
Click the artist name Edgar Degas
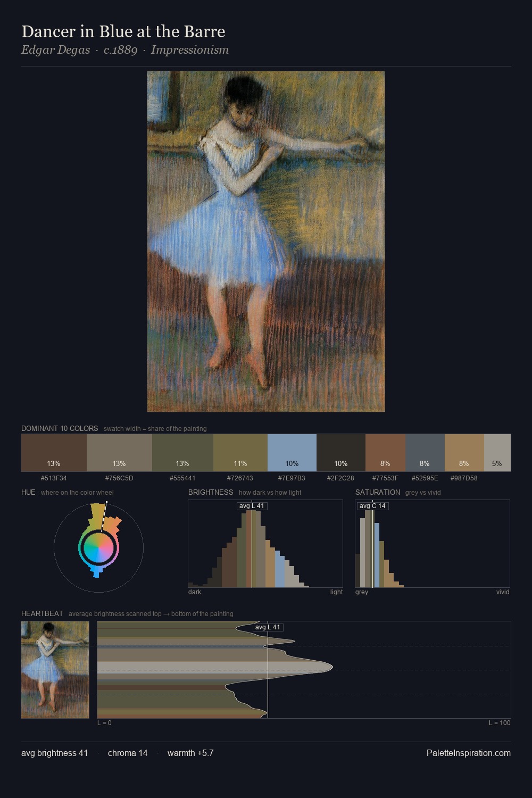pyautogui.click(x=56, y=50)
